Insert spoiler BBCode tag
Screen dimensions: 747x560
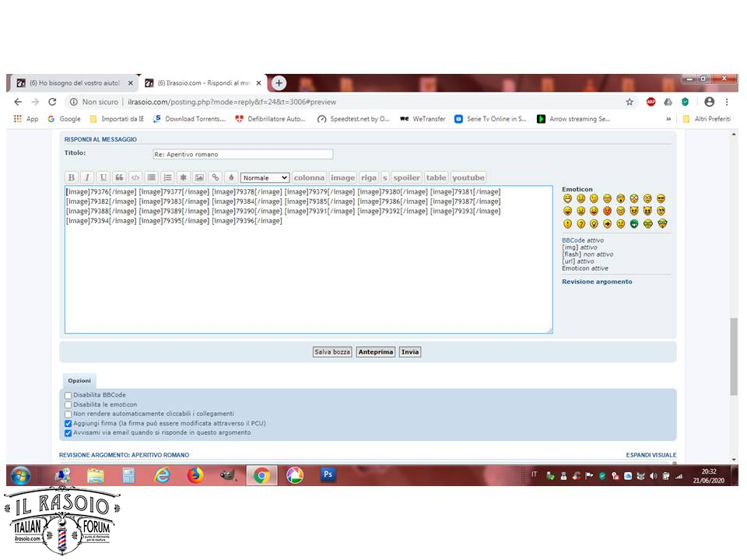coord(406,177)
